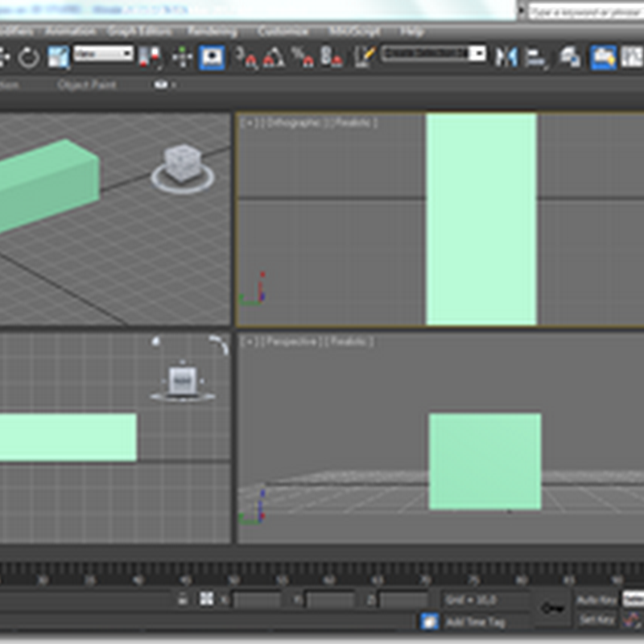Expand the Create Selection Set dropdown
This screenshot has height=644, width=644.
pyautogui.click(x=477, y=54)
